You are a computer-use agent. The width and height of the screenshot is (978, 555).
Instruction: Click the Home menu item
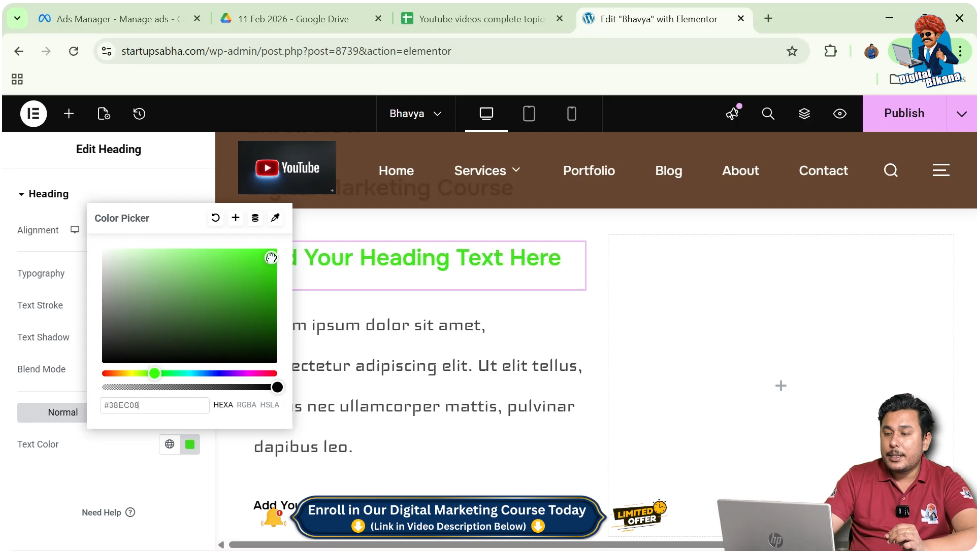[396, 170]
